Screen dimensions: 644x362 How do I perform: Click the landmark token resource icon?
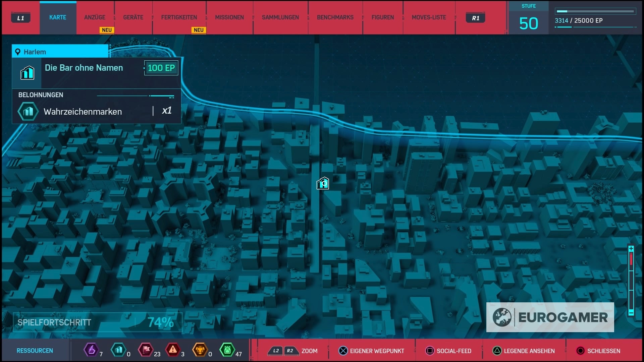click(x=118, y=350)
